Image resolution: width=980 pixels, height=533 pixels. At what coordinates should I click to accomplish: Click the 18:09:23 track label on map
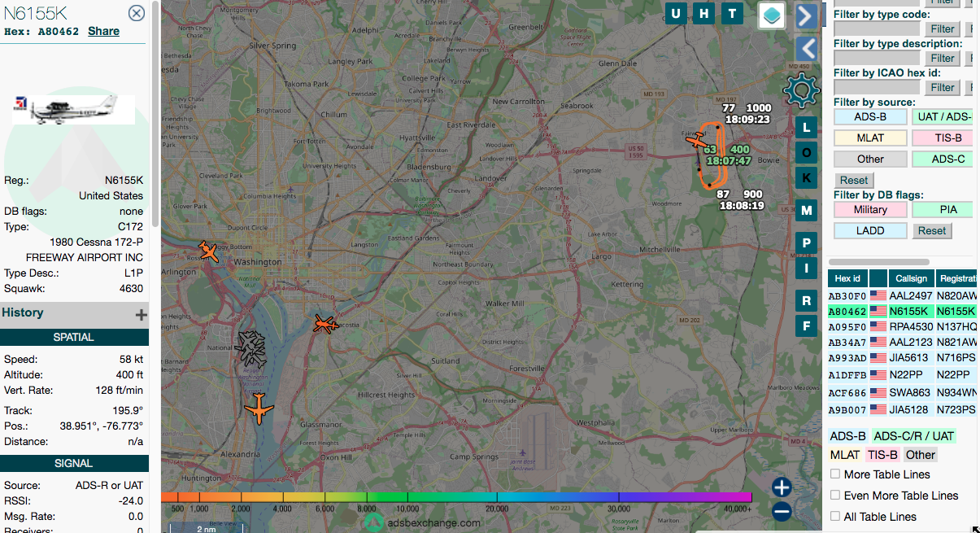click(x=747, y=119)
